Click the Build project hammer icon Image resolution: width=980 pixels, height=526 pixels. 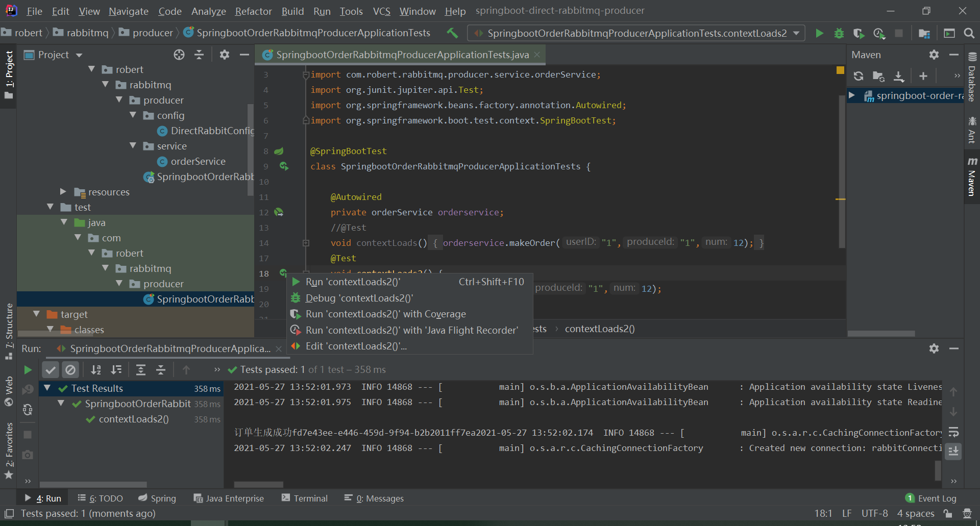(x=452, y=33)
